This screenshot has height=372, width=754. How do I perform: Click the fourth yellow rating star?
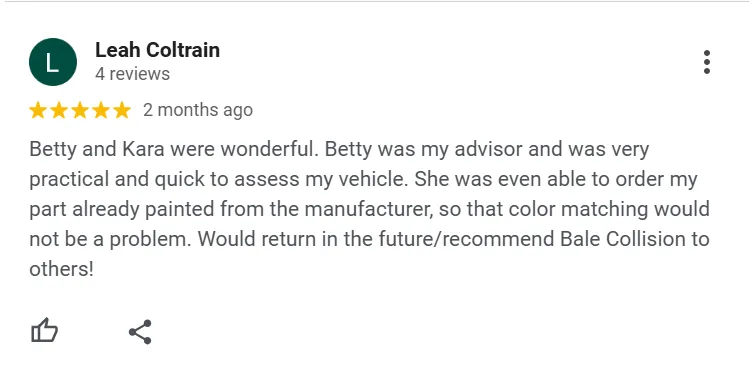pyautogui.click(x=101, y=110)
